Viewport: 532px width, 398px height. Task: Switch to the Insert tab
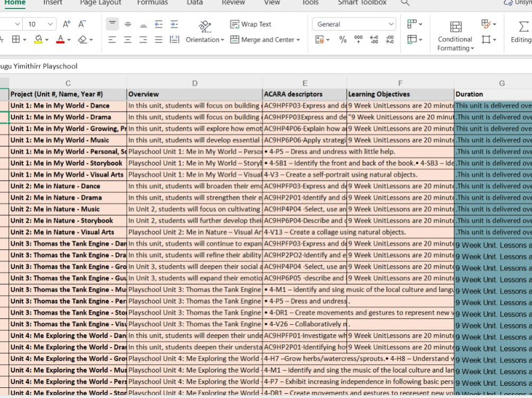(x=53, y=2)
